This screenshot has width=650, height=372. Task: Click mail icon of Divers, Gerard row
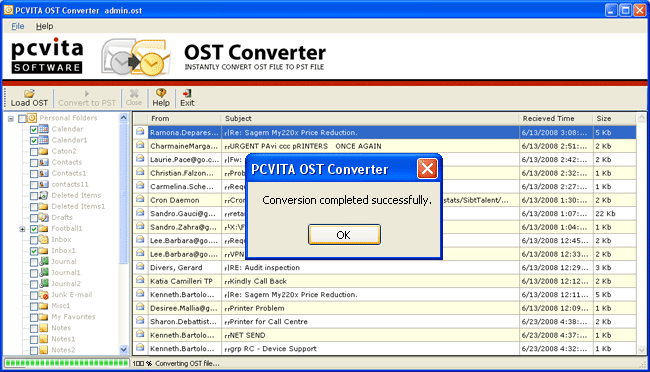pyautogui.click(x=140, y=267)
